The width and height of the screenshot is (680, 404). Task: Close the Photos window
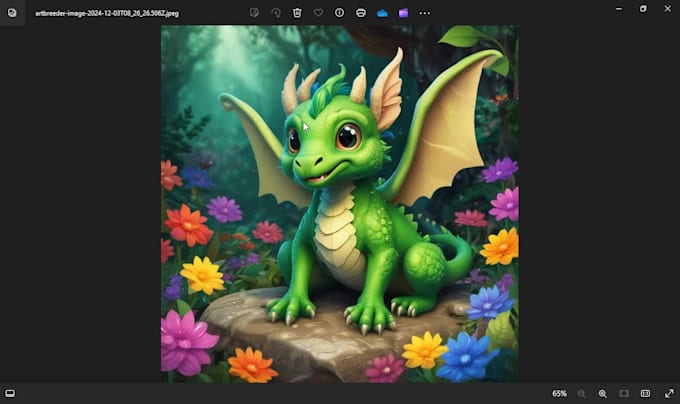pos(667,9)
